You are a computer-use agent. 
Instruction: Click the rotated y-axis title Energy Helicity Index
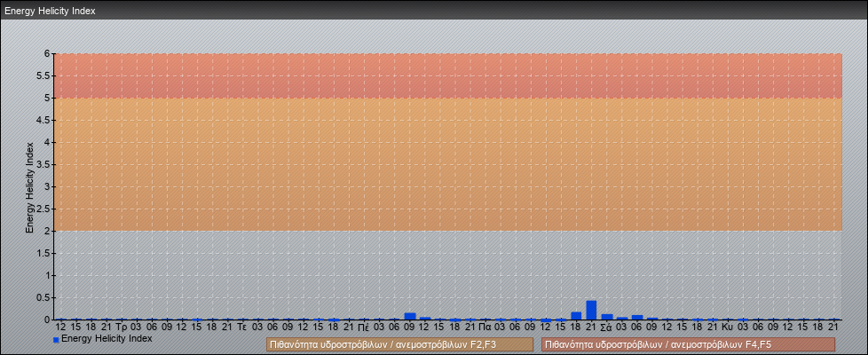[x=30, y=187]
